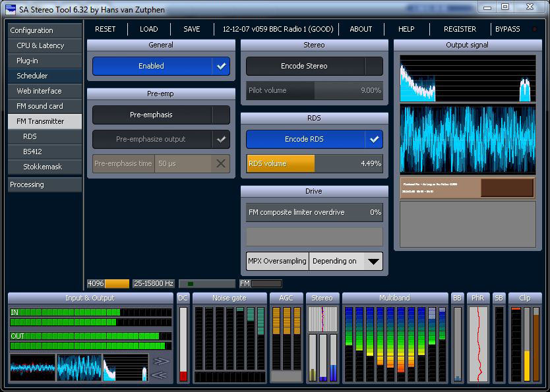
Task: Click the RESET button
Action: pyautogui.click(x=106, y=29)
